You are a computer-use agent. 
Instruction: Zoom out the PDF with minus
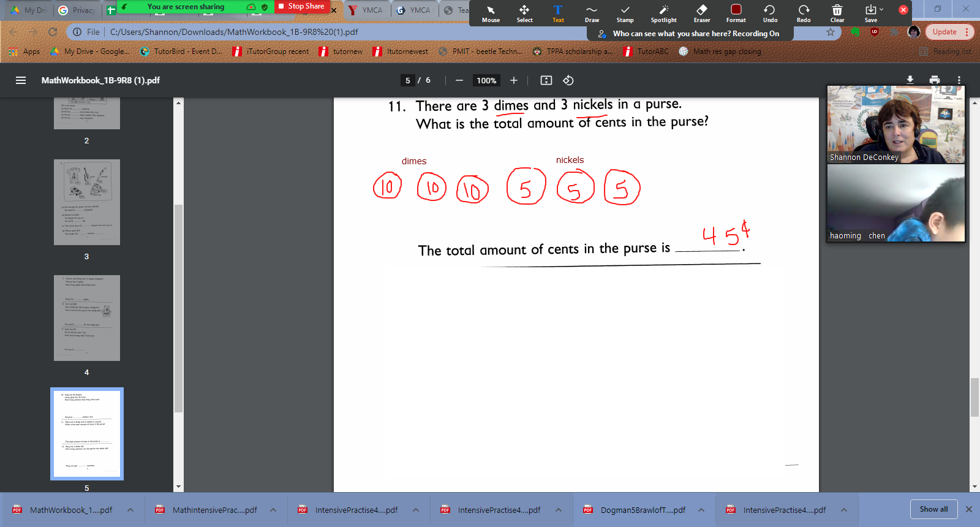click(459, 80)
